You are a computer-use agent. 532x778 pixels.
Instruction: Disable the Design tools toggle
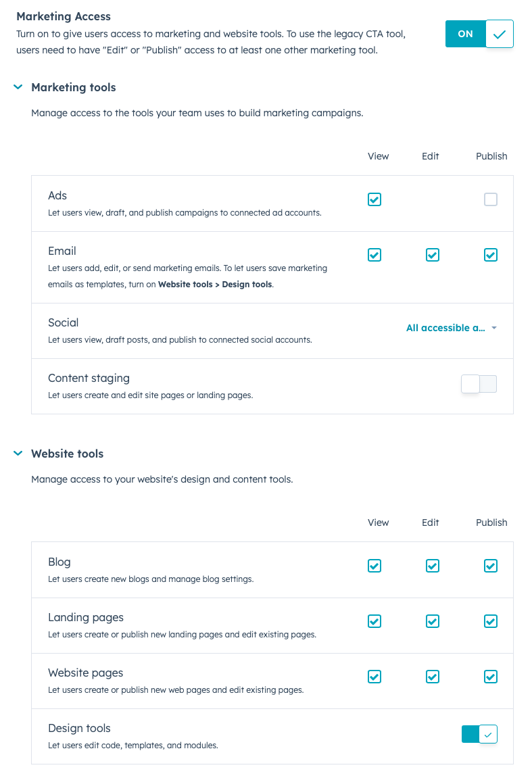point(479,734)
